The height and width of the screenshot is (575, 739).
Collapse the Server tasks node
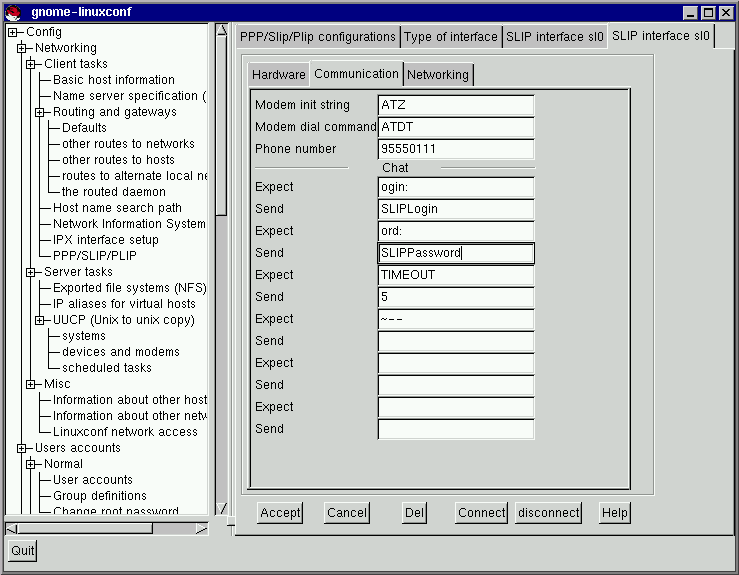31,272
